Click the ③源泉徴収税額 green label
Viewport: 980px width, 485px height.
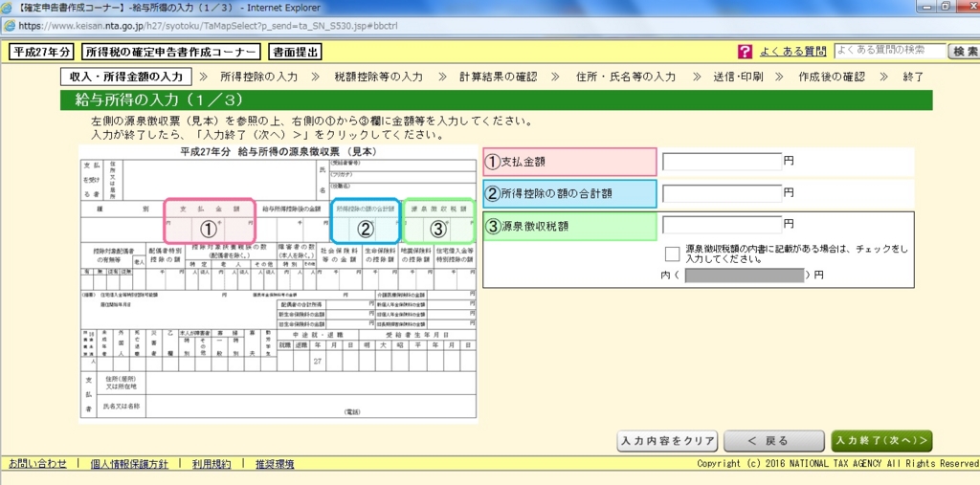(x=570, y=227)
